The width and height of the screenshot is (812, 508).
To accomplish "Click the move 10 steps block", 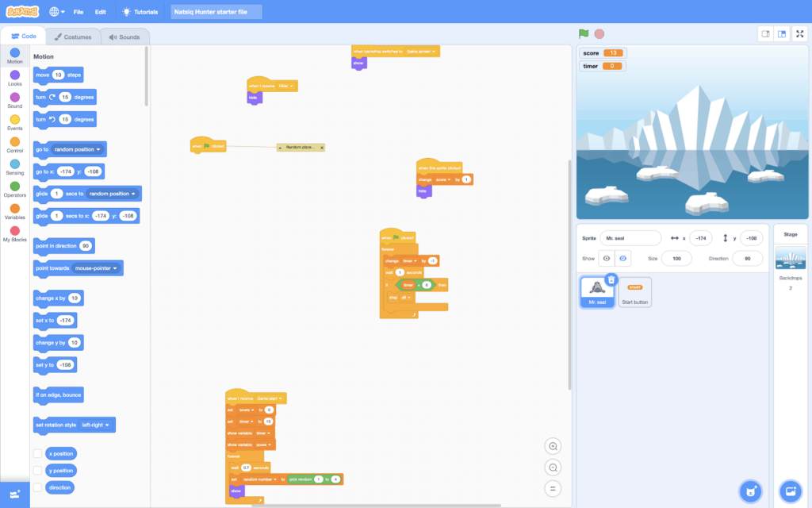I will coord(58,75).
